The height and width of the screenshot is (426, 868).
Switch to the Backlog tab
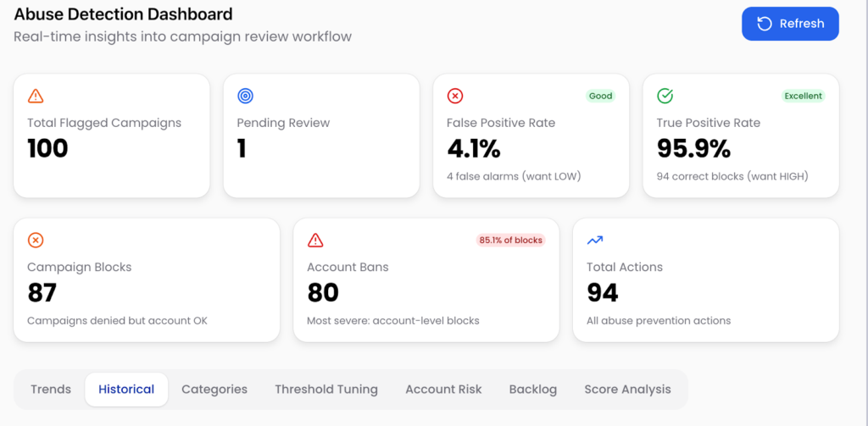(533, 390)
